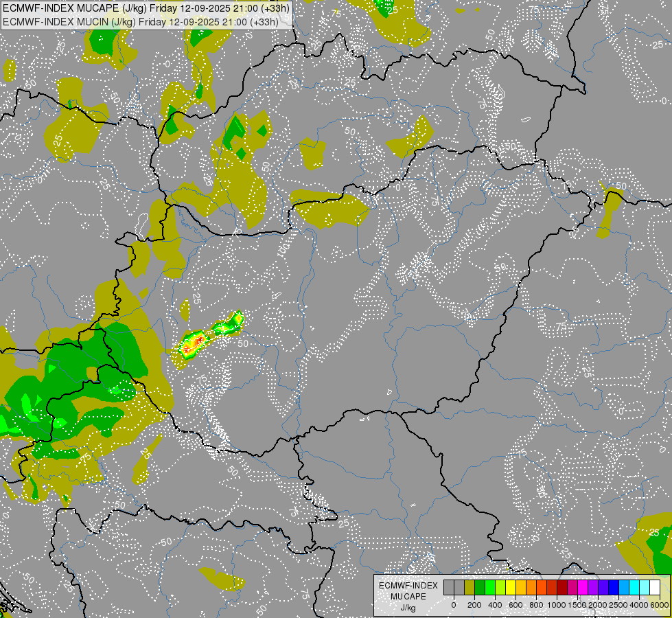Image resolution: width=672 pixels, height=618 pixels.
Task: Click the legend value 400
Action: (x=495, y=605)
